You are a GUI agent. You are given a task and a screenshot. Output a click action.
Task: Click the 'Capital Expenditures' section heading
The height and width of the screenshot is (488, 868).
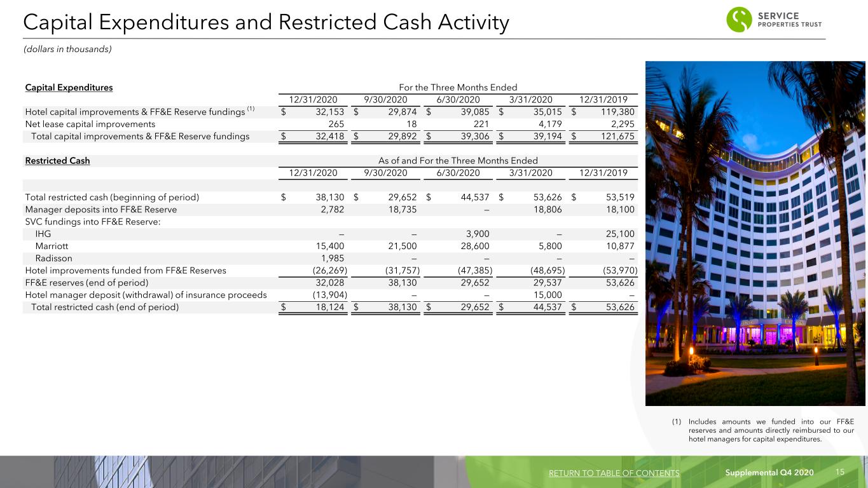(69, 88)
